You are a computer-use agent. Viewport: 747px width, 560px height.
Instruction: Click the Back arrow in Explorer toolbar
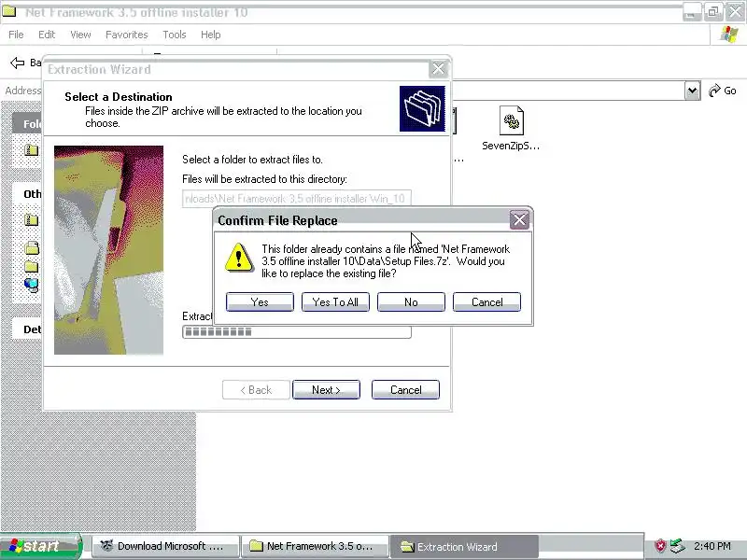click(18, 63)
